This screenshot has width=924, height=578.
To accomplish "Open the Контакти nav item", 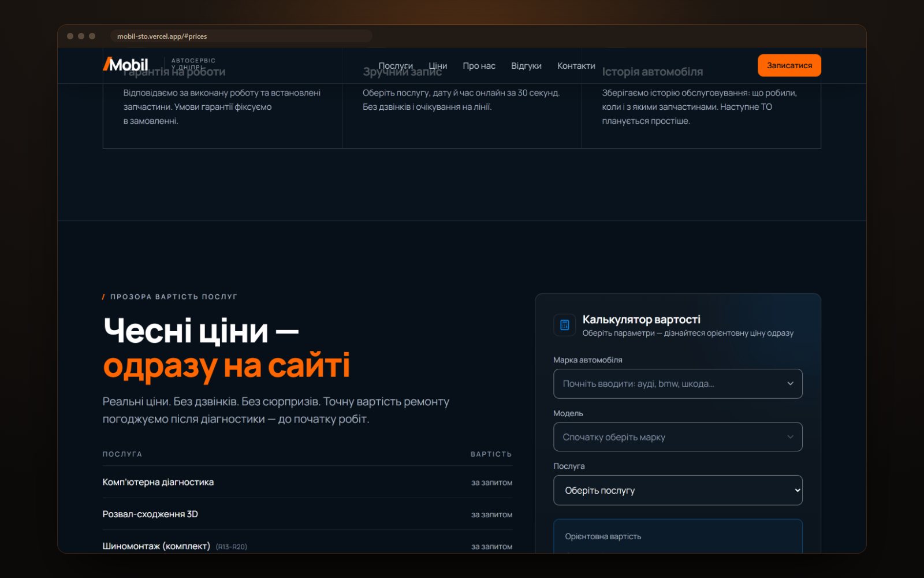I will coord(576,65).
